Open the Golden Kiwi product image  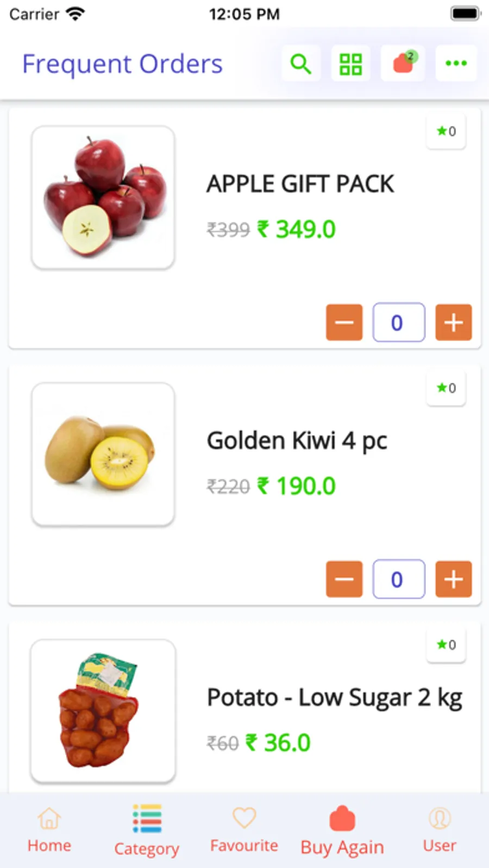point(103,454)
